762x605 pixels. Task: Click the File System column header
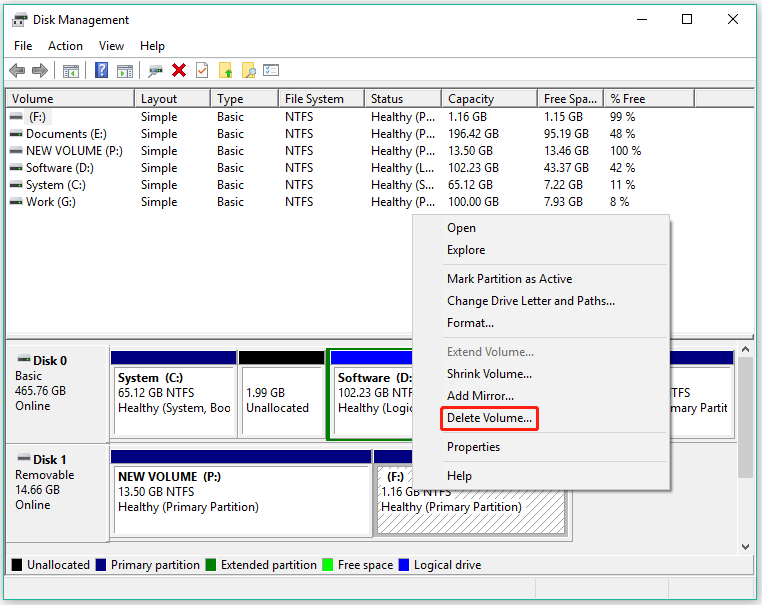coord(314,99)
